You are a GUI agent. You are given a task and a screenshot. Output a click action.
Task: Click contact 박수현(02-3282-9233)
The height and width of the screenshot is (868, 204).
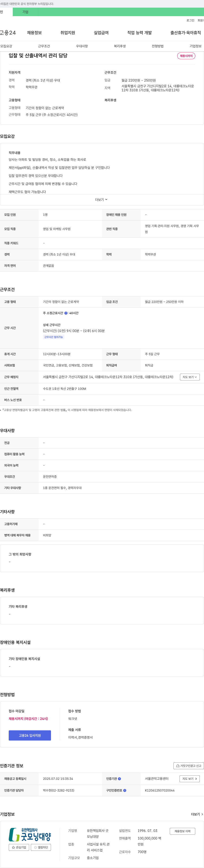pyautogui.click(x=59, y=790)
